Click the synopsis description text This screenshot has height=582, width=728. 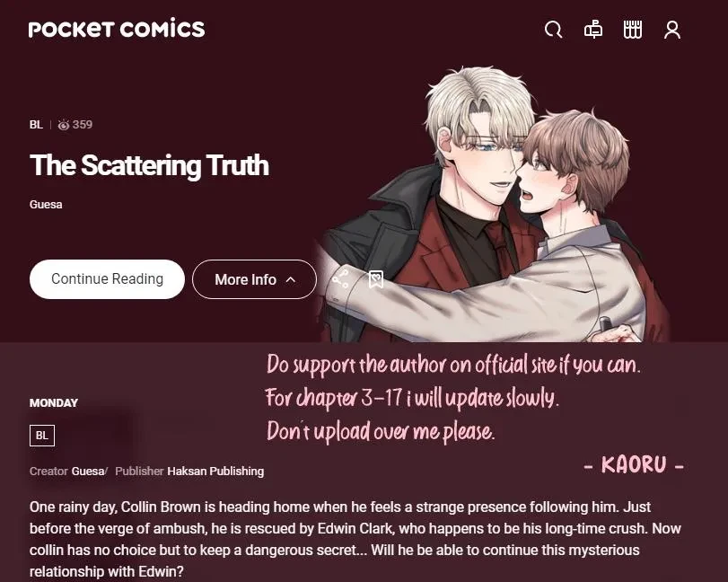tap(355, 539)
